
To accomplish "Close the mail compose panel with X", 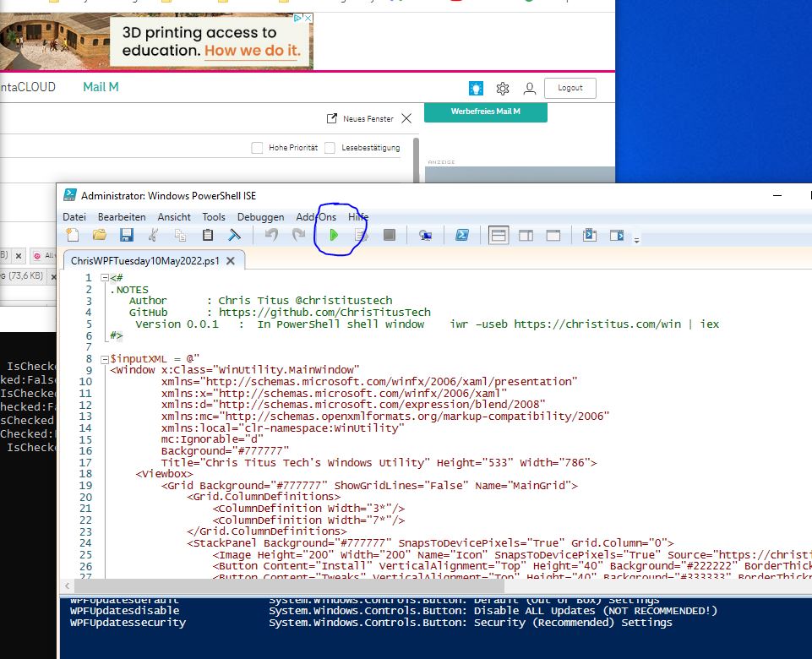I will pyautogui.click(x=406, y=118).
